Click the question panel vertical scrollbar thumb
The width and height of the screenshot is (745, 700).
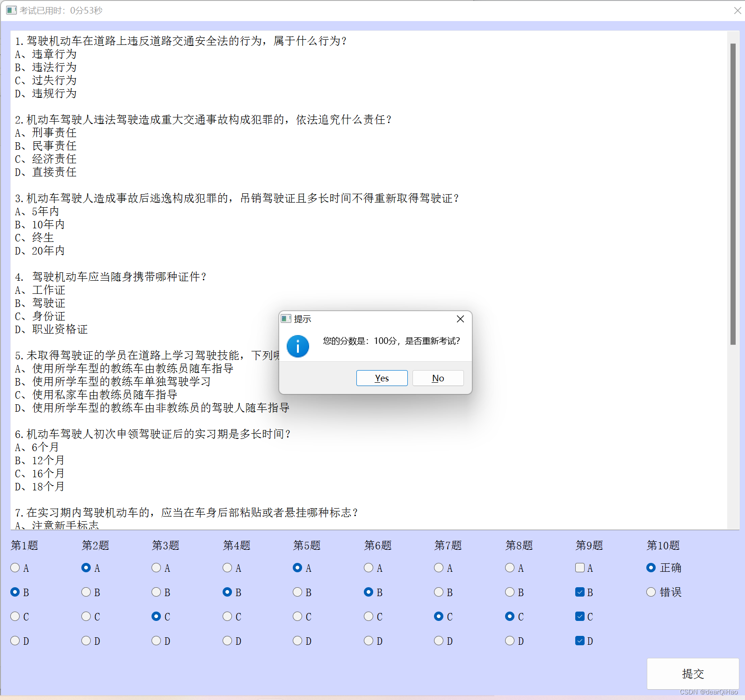[733, 194]
